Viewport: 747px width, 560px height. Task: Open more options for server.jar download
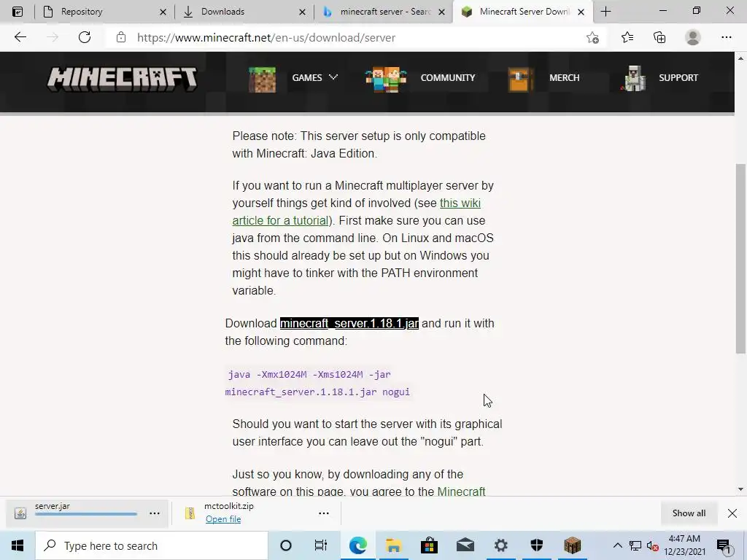[155, 513]
